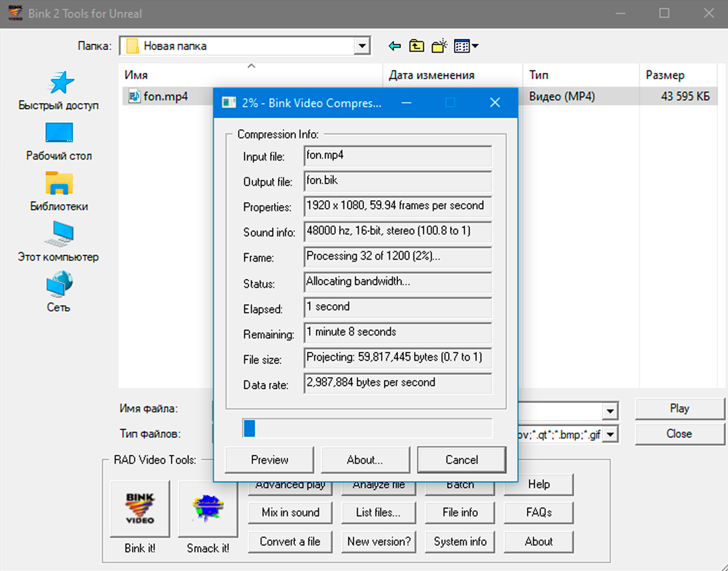Click the System info button
The width and height of the screenshot is (728, 571).
[x=459, y=541]
